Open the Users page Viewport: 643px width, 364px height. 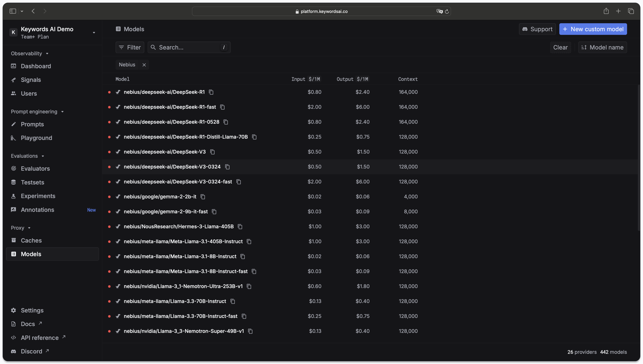[x=53, y=93]
